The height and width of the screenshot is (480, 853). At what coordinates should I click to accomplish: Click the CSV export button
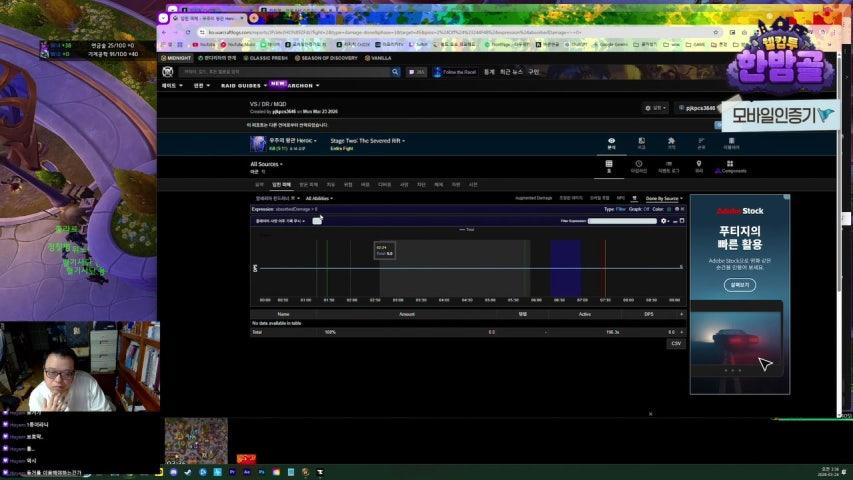676,343
